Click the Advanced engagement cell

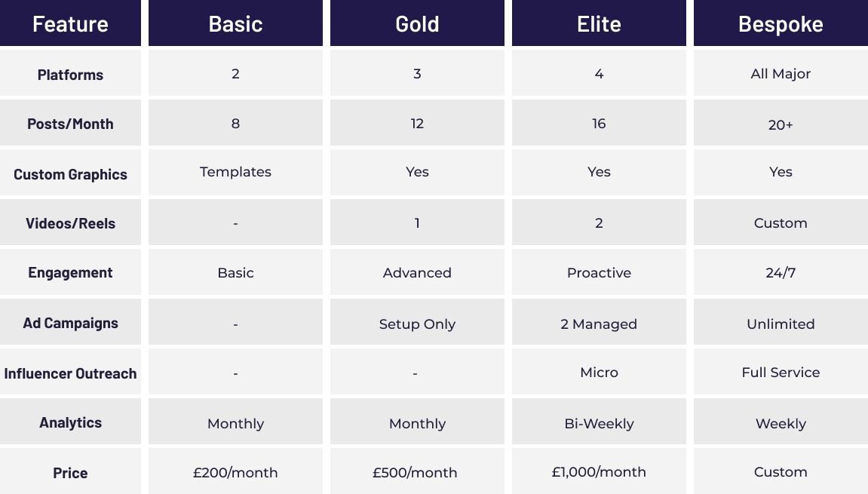[417, 272]
